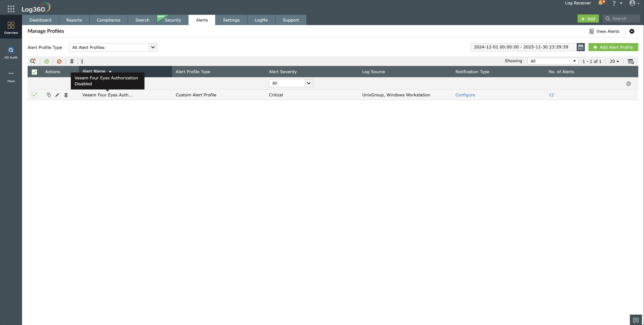Image resolution: width=644 pixels, height=325 pixels.
Task: Open the Compliance tab
Action: [108, 20]
